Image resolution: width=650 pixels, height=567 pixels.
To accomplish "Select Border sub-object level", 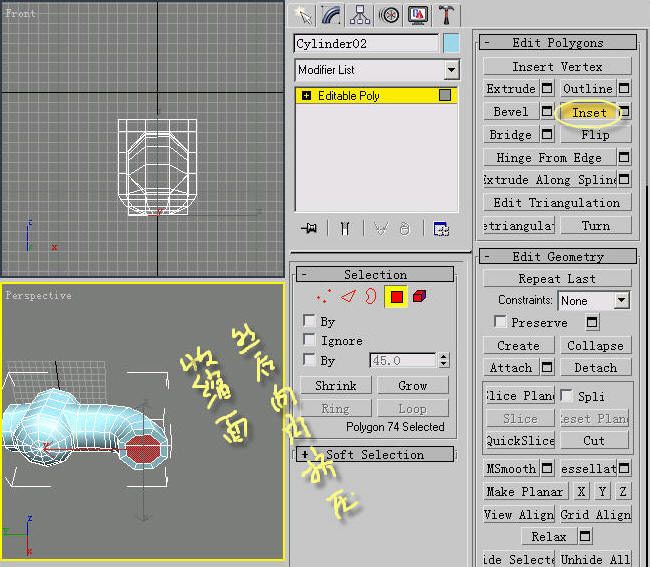I will (371, 296).
